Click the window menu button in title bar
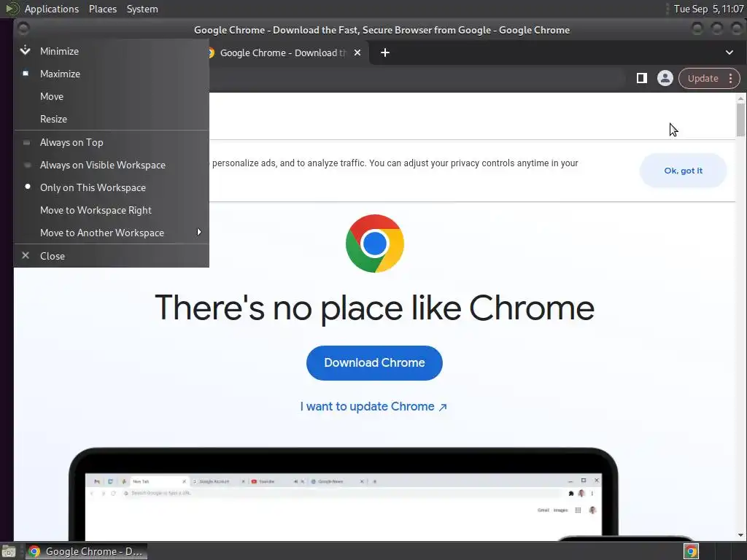This screenshot has width=747, height=560. tap(23, 29)
